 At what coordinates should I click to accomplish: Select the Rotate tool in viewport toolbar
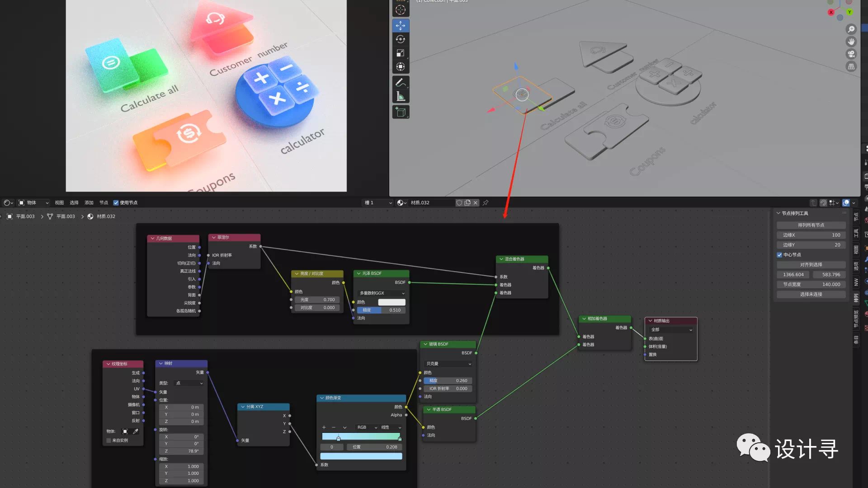pyautogui.click(x=401, y=40)
